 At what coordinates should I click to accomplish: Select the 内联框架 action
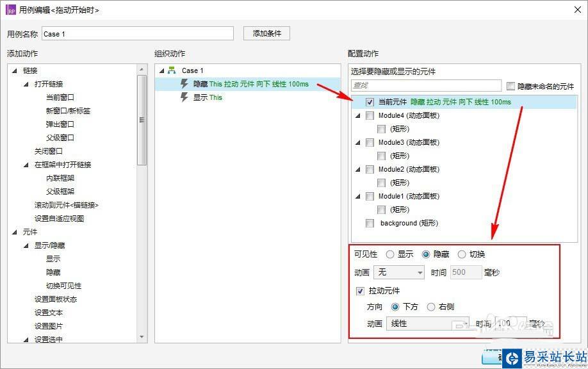(x=60, y=178)
